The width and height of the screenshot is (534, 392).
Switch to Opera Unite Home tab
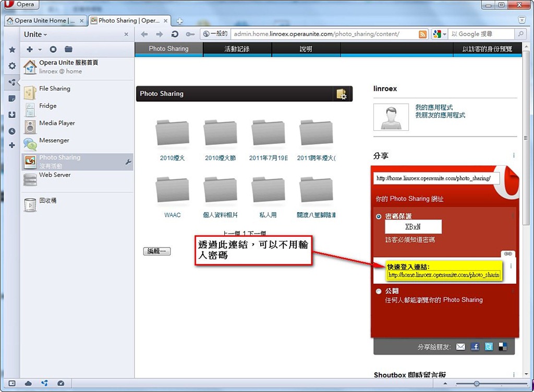point(45,21)
